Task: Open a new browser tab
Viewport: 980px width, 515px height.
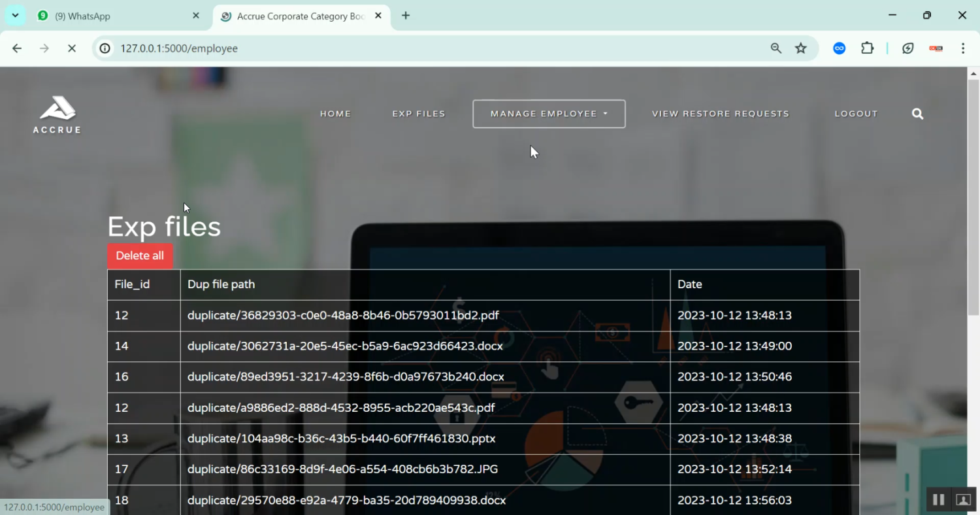Action: pyautogui.click(x=406, y=16)
